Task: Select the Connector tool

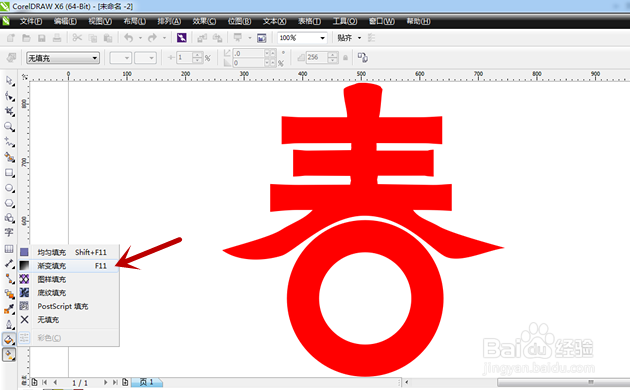Action: pyautogui.click(x=9, y=279)
